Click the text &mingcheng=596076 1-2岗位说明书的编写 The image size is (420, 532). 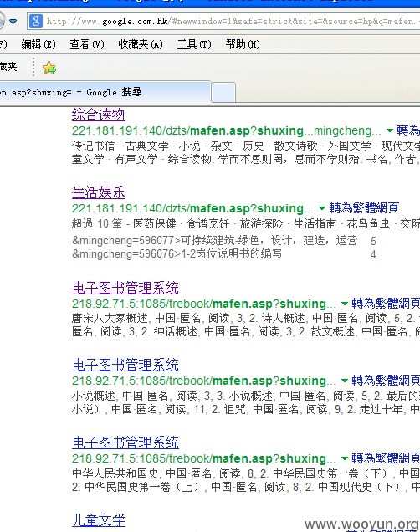coord(177,253)
